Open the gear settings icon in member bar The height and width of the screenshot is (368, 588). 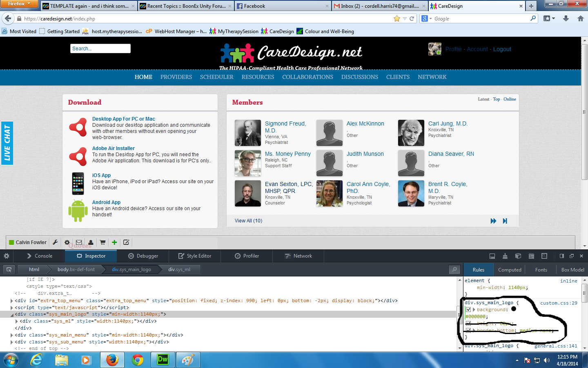point(67,242)
